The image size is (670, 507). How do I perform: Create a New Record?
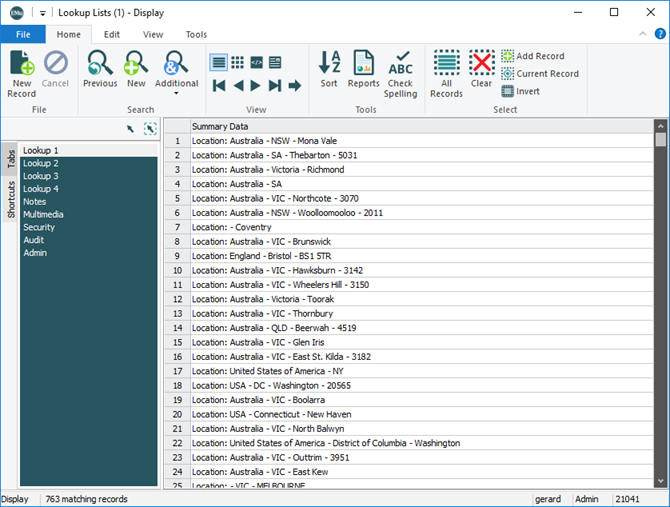click(21, 74)
